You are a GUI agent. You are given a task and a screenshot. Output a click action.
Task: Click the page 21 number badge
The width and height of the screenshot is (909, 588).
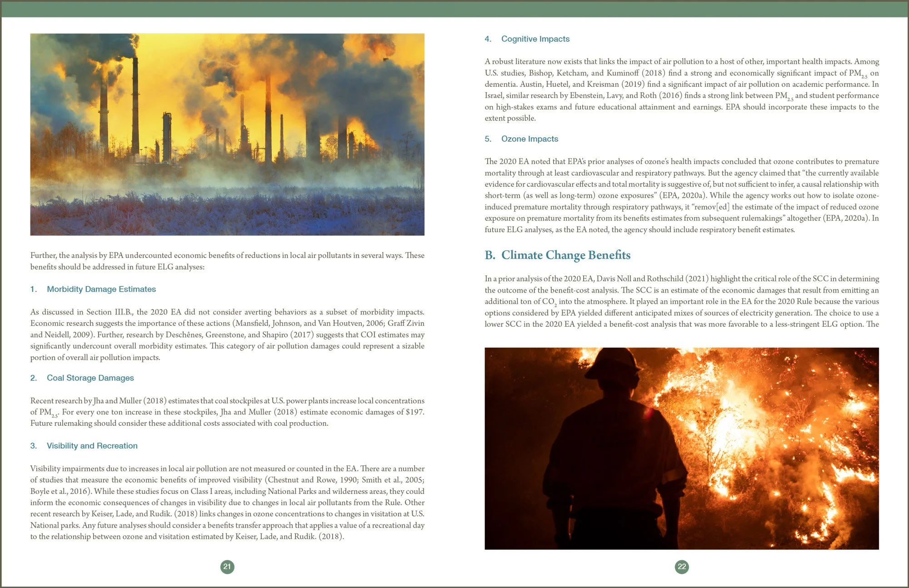(227, 567)
